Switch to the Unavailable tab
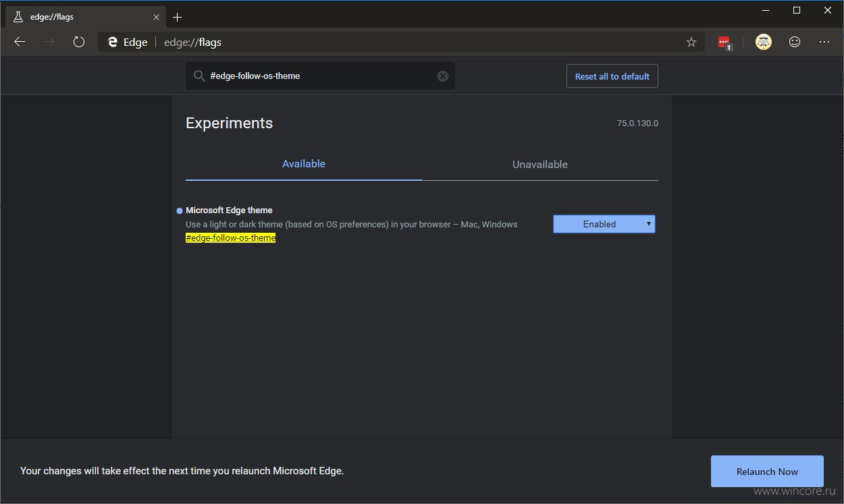The height and width of the screenshot is (504, 844). click(x=540, y=164)
